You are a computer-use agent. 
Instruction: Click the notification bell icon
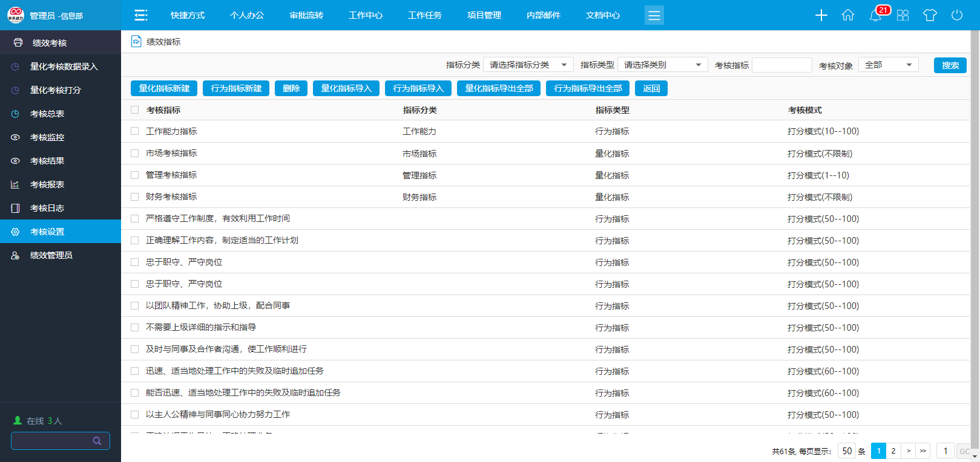tap(875, 16)
